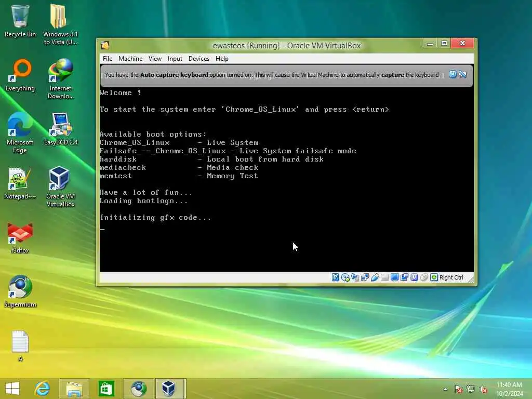Select the Oracle VM VirtualBox desktop shortcut
This screenshot has height=399, width=532.
coord(60,187)
